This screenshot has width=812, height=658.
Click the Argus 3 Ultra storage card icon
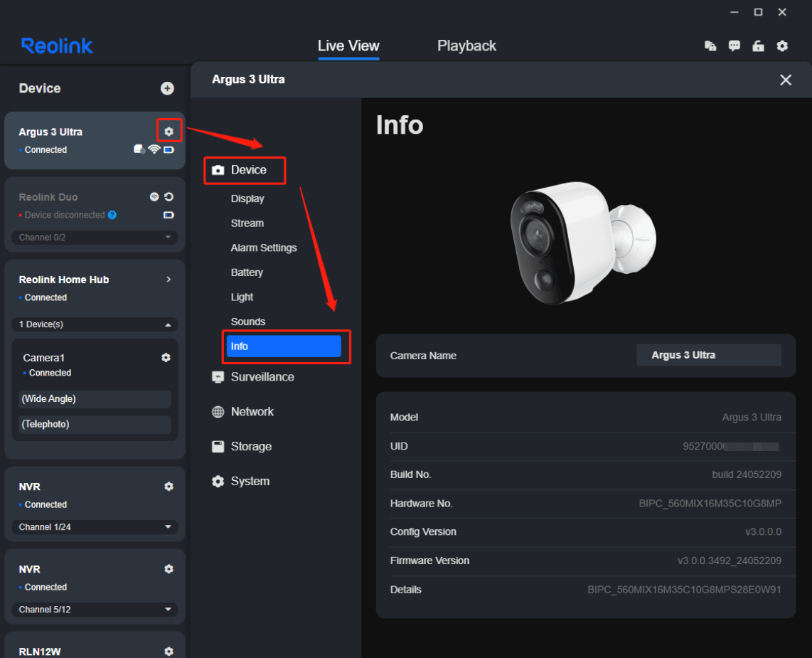click(x=139, y=149)
